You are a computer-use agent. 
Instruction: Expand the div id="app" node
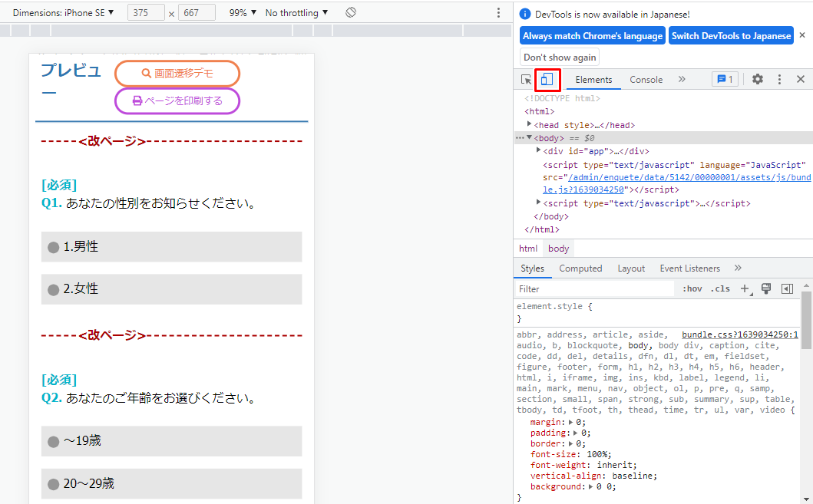click(538, 150)
